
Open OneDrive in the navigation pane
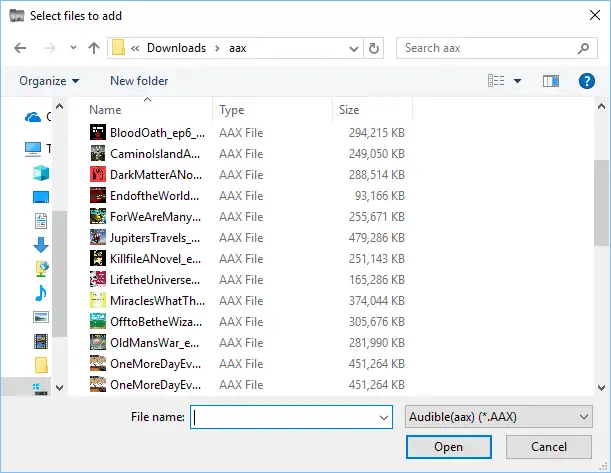(x=33, y=117)
